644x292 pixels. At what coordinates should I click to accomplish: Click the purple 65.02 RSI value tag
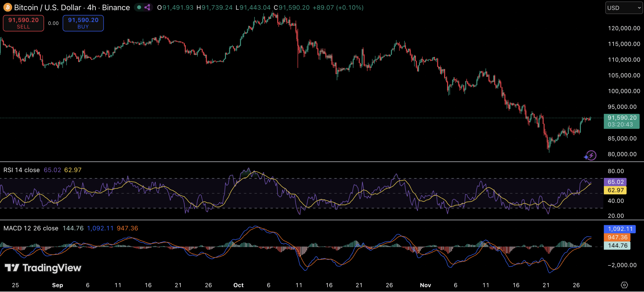coord(615,182)
